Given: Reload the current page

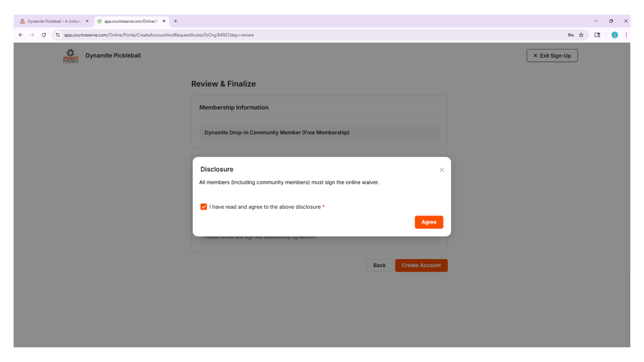Looking at the screenshot, I should point(44,35).
